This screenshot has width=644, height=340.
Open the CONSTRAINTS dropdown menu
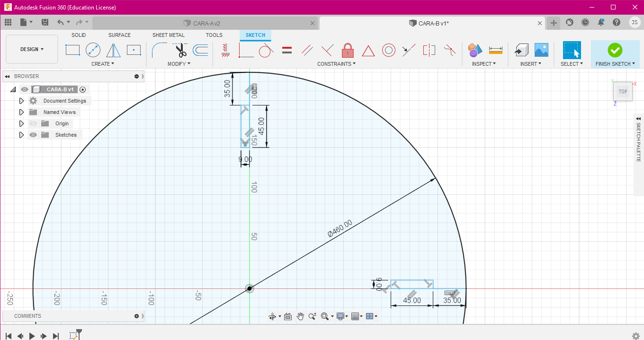[337, 64]
